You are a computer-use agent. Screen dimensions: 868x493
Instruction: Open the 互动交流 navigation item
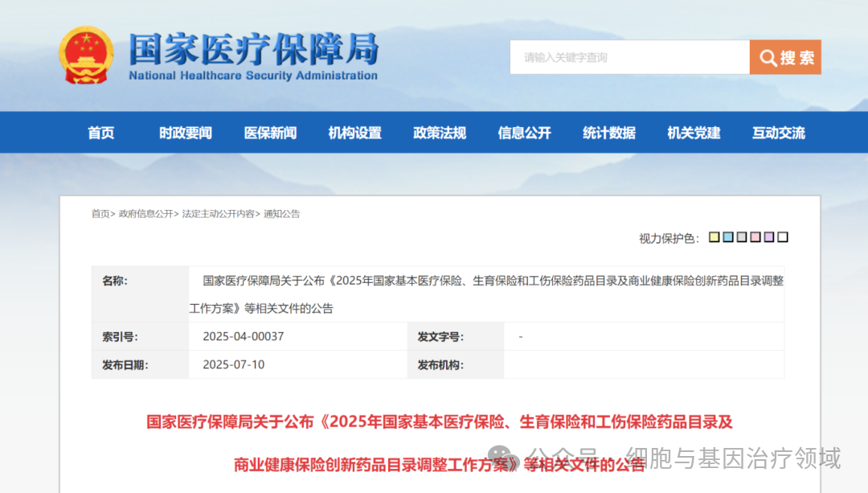click(778, 133)
